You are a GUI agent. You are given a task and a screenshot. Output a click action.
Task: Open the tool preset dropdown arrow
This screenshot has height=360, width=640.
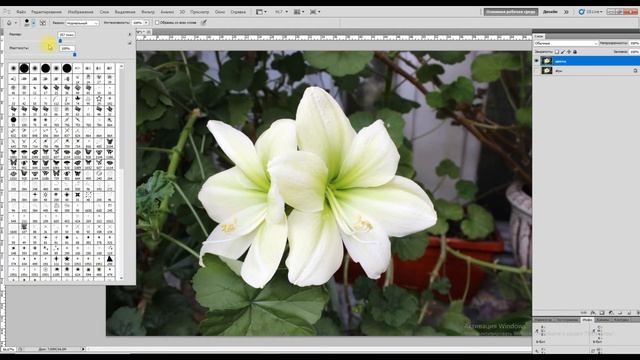click(x=16, y=23)
